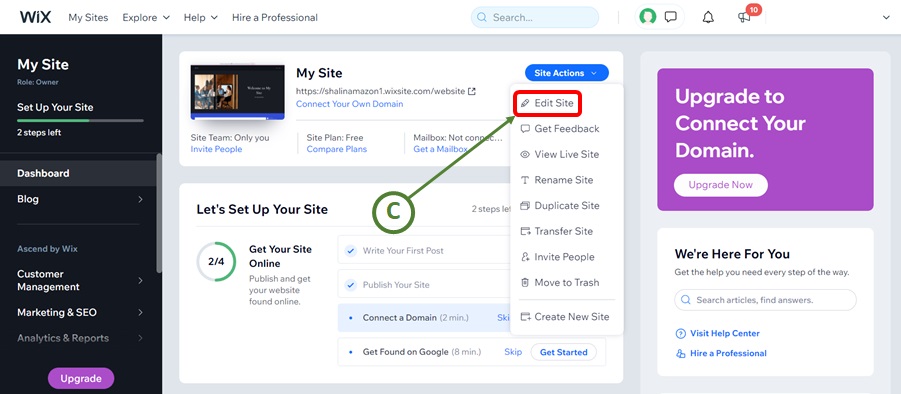
Task: Click the Visit Help Center question icon
Action: click(x=680, y=334)
